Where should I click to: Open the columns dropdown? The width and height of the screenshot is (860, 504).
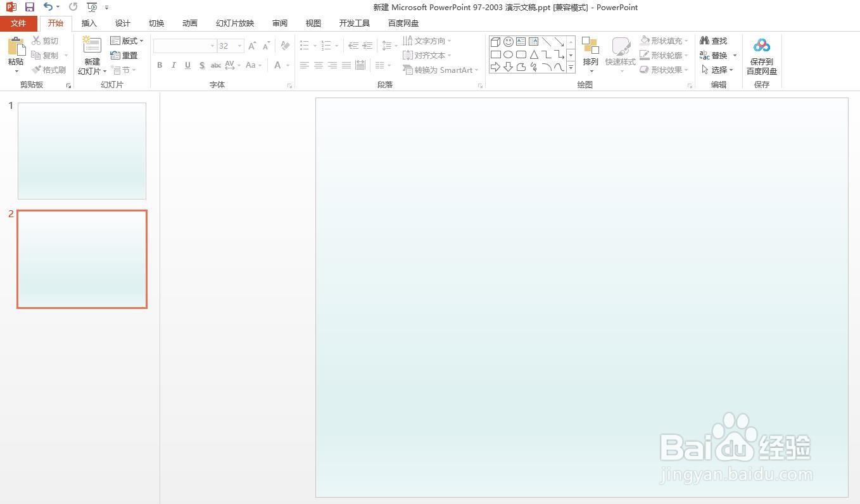(x=383, y=65)
